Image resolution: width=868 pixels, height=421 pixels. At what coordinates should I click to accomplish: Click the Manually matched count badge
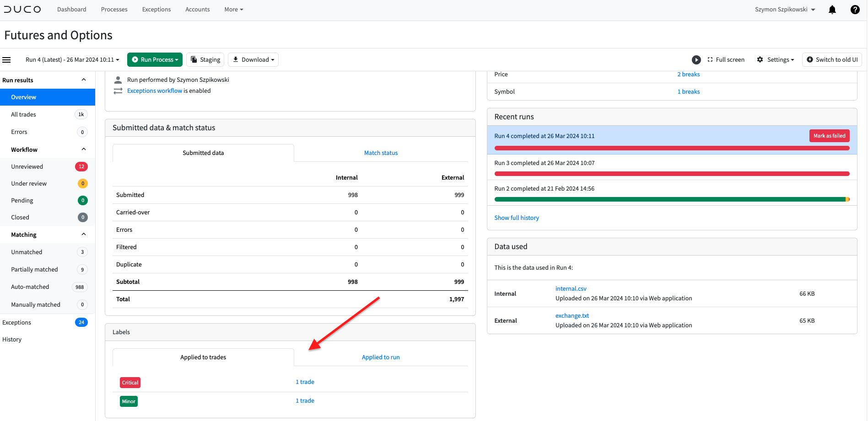82,304
